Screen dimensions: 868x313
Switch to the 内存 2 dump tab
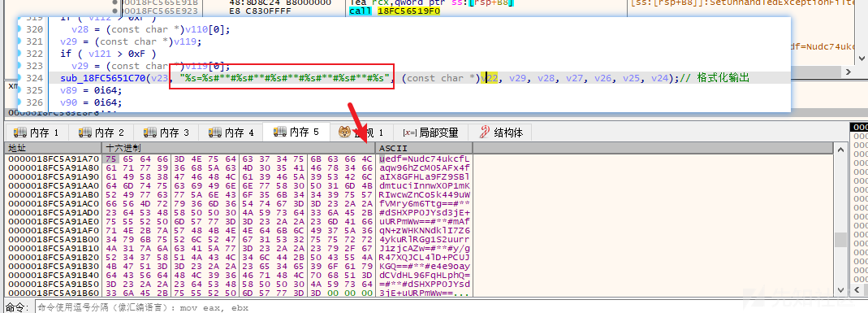click(x=101, y=133)
